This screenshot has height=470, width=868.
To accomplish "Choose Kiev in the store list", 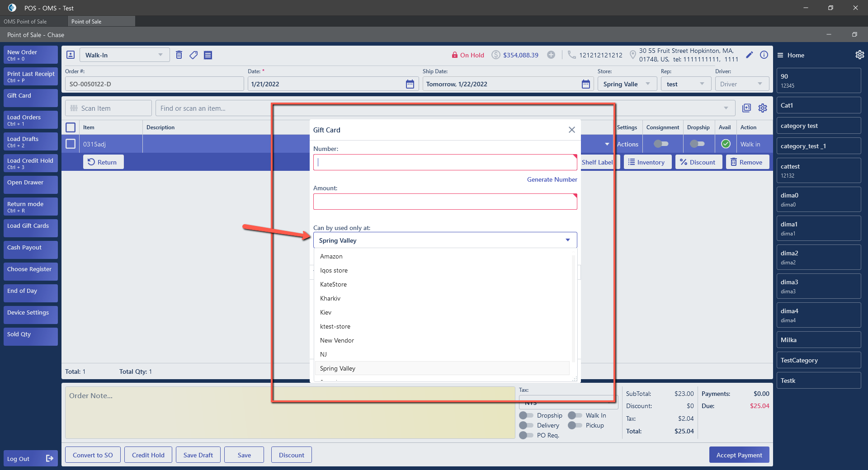I will tap(442, 312).
